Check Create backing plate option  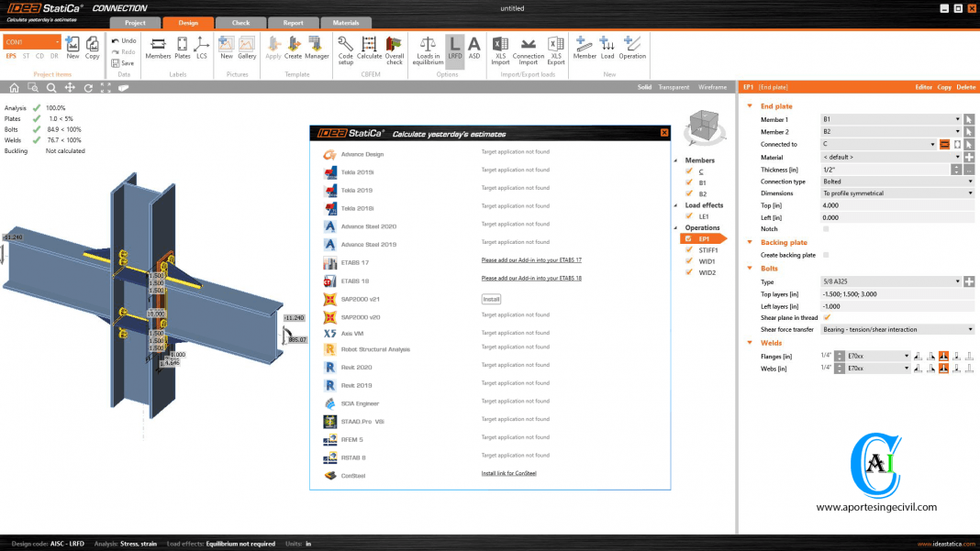(x=824, y=255)
